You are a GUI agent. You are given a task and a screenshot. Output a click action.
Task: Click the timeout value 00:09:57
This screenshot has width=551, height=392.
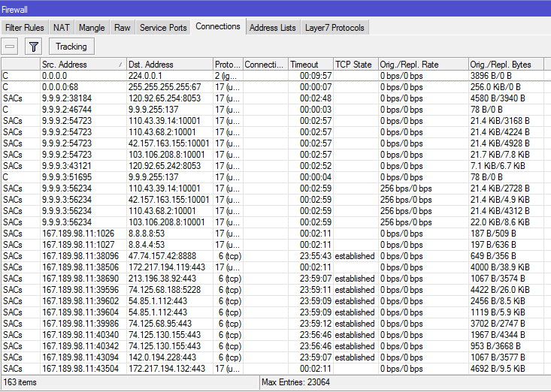click(x=316, y=76)
